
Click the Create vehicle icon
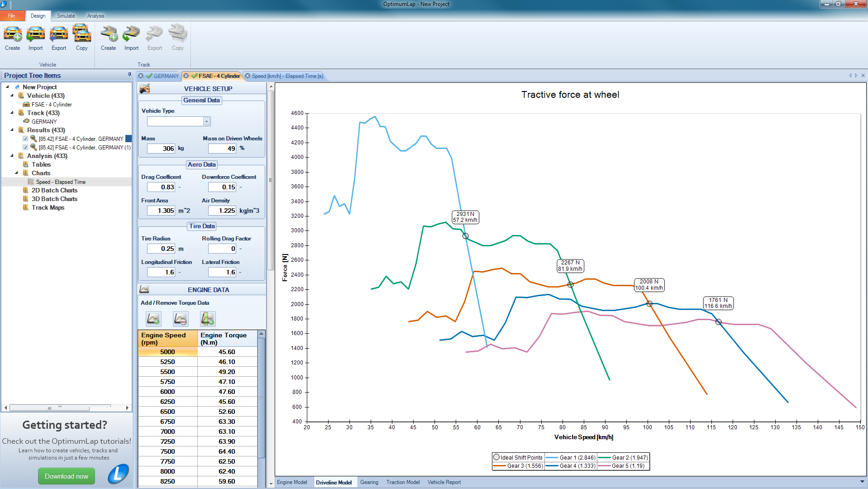click(x=13, y=34)
